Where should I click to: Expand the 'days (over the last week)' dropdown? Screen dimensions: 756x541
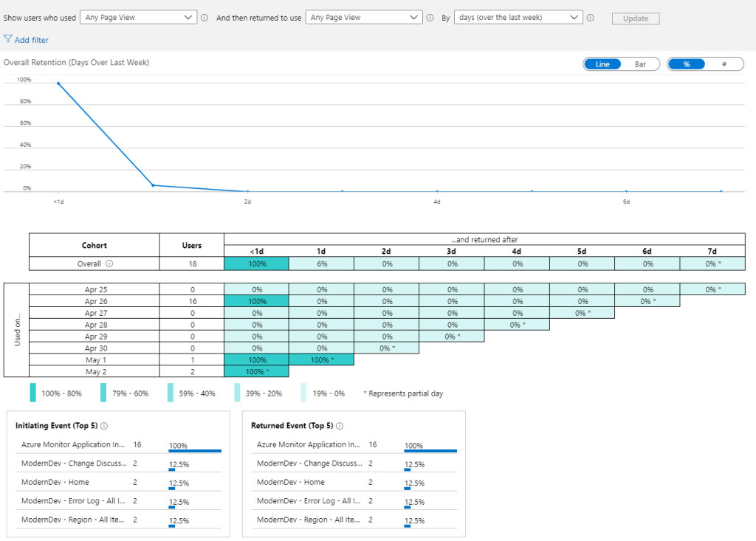(518, 18)
